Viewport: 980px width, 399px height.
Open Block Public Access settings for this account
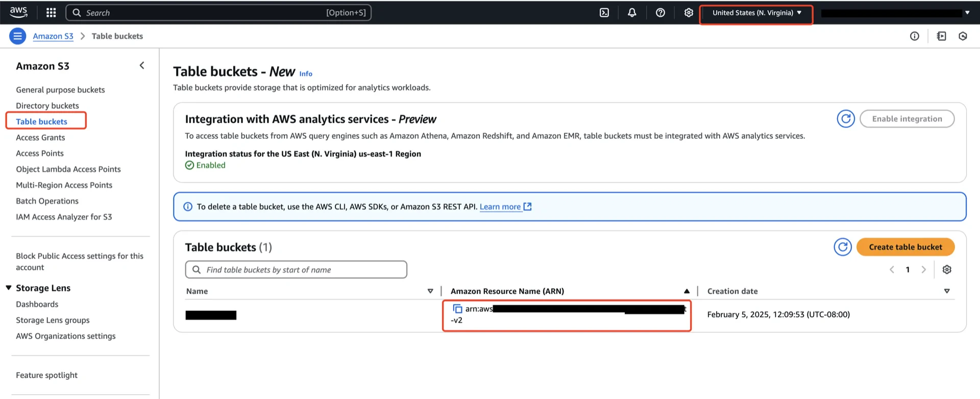(x=80, y=262)
